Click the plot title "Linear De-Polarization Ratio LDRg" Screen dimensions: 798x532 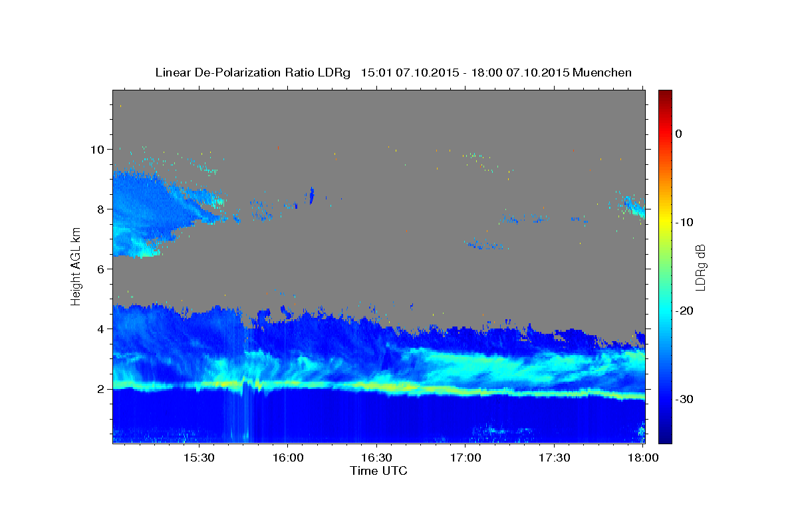click(x=252, y=72)
